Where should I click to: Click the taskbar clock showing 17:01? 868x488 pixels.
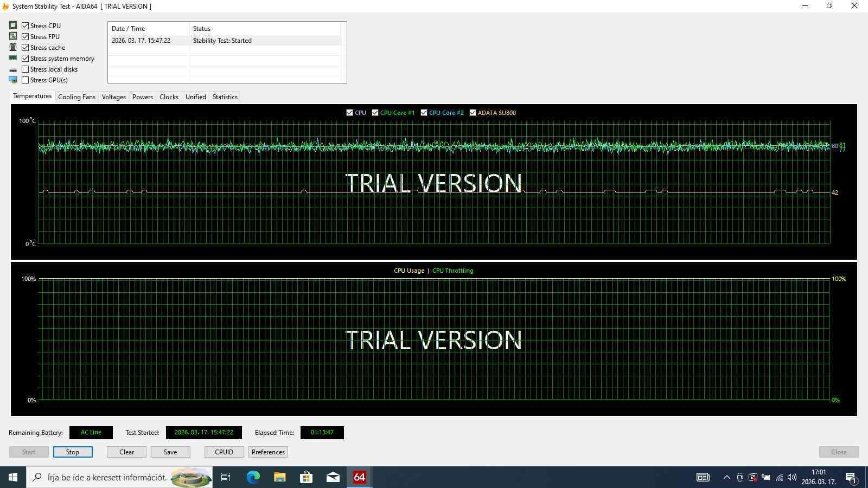pos(819,477)
